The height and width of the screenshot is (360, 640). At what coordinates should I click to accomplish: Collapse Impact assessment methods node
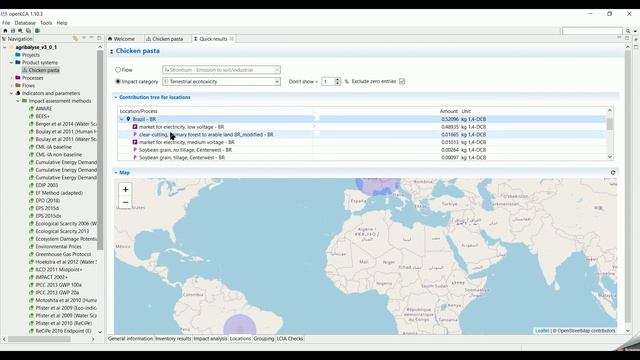[x=18, y=101]
